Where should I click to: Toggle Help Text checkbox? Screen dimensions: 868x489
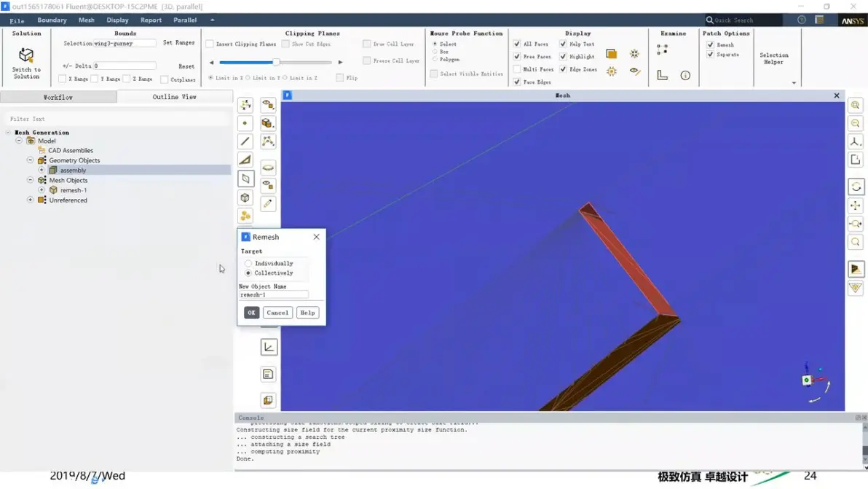563,44
